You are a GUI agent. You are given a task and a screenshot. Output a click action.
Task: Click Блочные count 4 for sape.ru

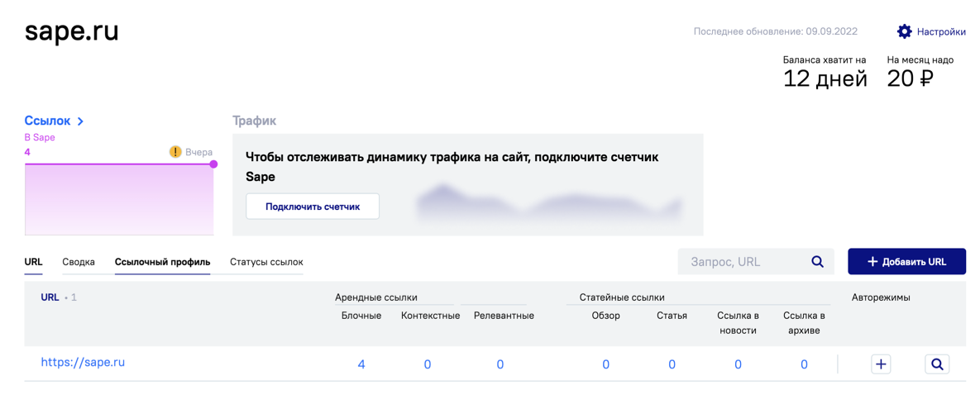click(x=361, y=364)
